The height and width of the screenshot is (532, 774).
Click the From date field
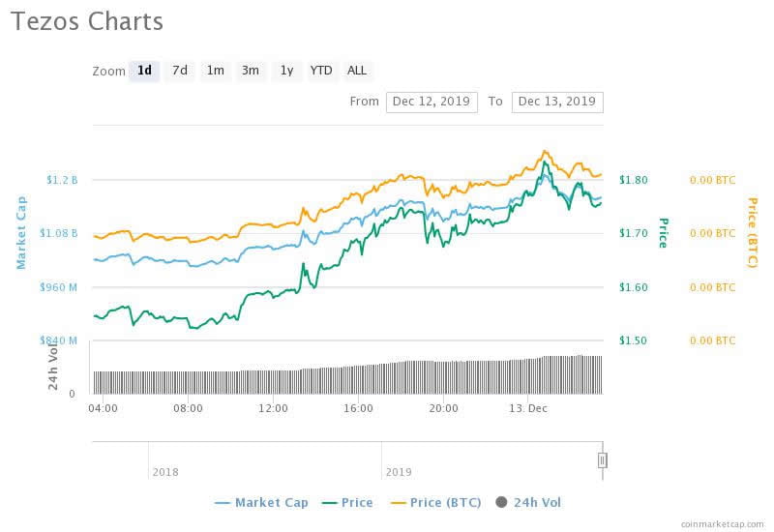point(432,102)
